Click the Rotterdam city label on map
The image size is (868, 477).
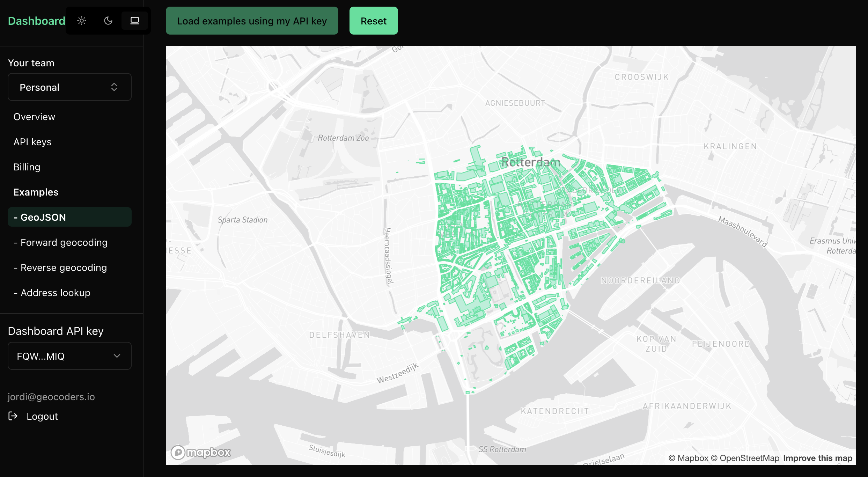click(531, 162)
